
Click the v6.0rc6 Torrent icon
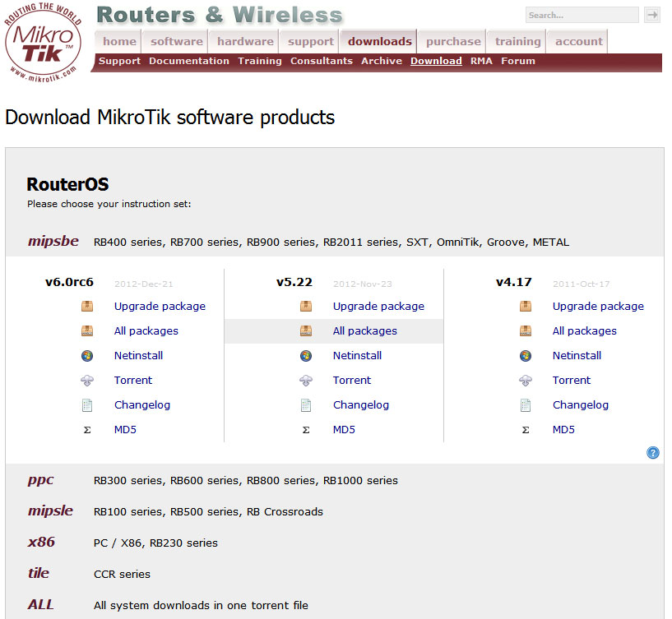click(x=87, y=381)
